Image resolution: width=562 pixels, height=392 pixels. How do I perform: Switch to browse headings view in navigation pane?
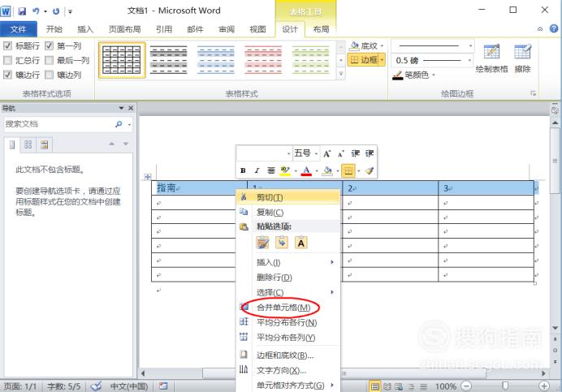pos(12,144)
